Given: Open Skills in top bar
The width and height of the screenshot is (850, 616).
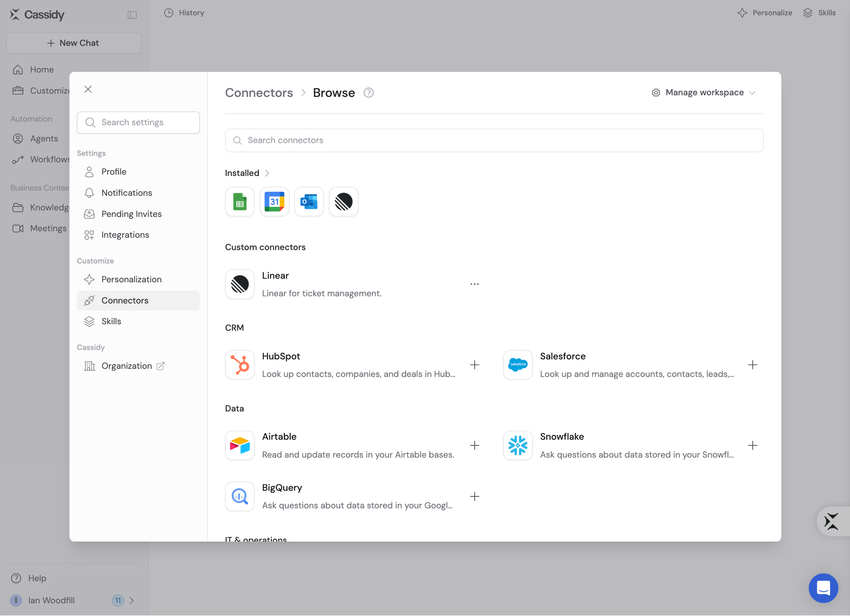Looking at the screenshot, I should tap(819, 13).
